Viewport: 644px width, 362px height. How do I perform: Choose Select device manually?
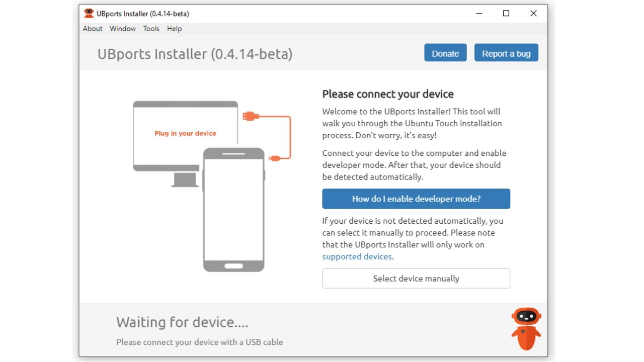416,279
